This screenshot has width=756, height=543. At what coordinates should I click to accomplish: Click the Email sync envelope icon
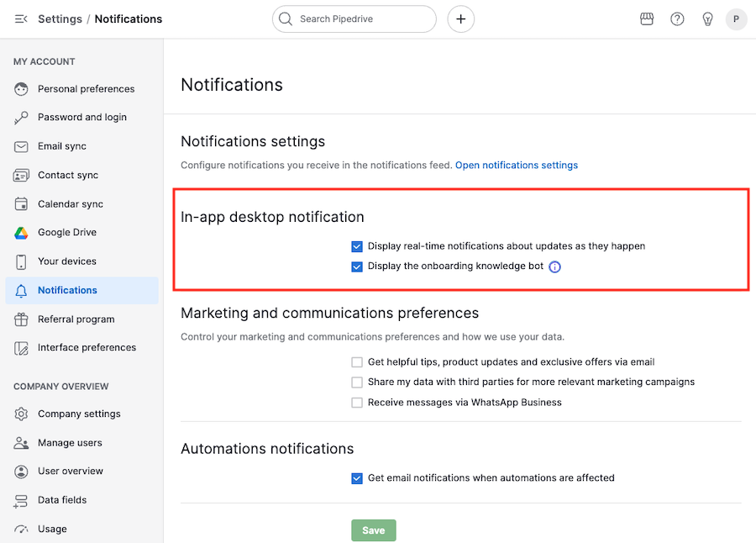click(x=21, y=145)
